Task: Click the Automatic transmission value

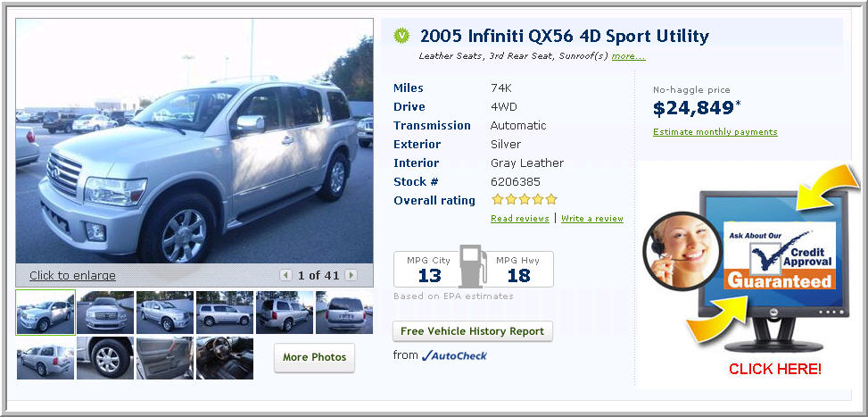Action: 518,126
